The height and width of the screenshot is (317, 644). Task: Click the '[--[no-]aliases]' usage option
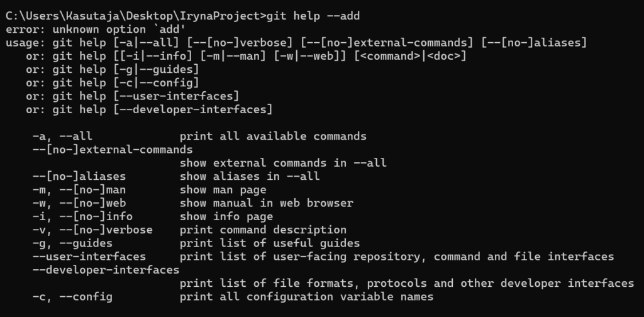click(534, 43)
